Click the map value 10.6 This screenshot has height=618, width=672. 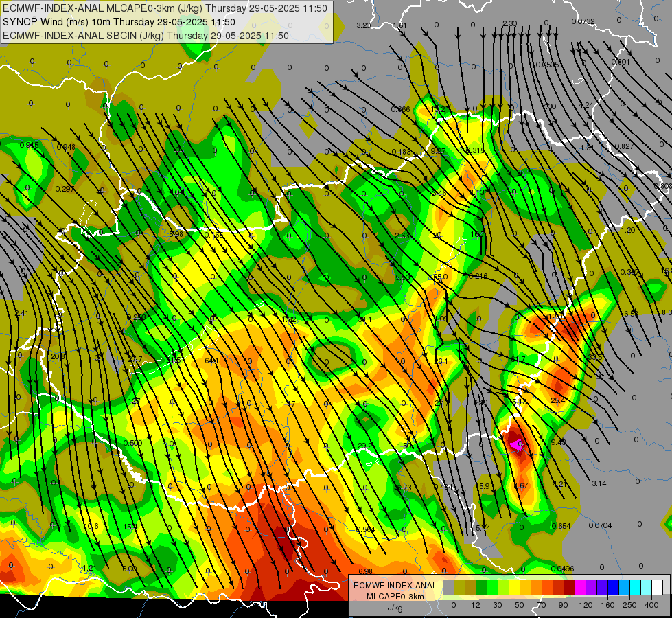click(91, 526)
